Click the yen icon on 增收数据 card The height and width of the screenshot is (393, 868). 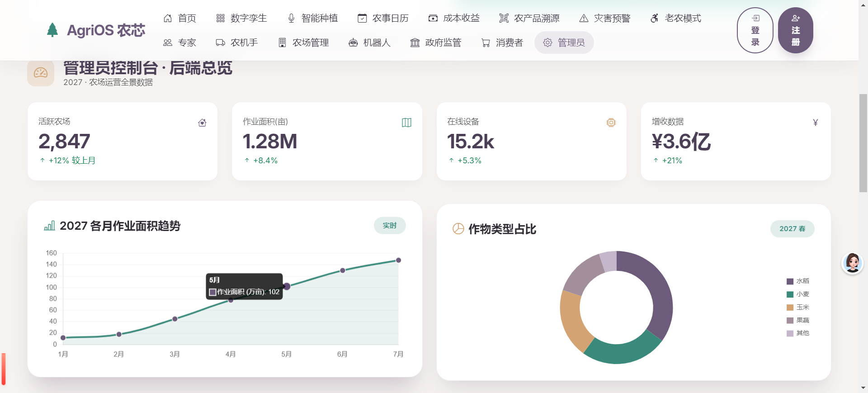[x=815, y=123]
